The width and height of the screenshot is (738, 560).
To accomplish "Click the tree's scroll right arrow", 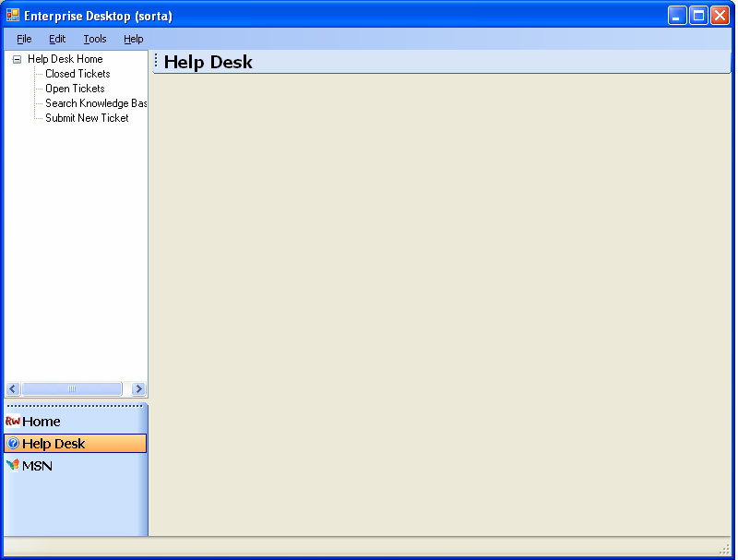I will click(138, 389).
